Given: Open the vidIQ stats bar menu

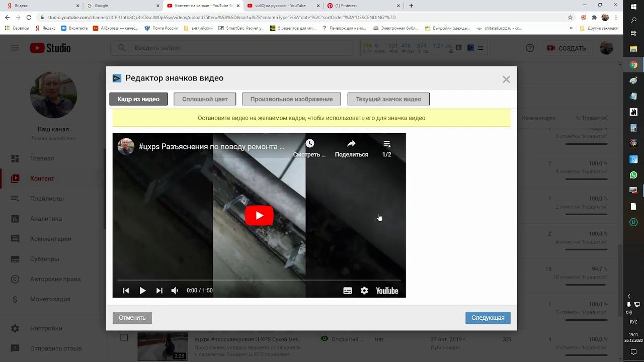Looking at the screenshot, I should click(x=480, y=48).
